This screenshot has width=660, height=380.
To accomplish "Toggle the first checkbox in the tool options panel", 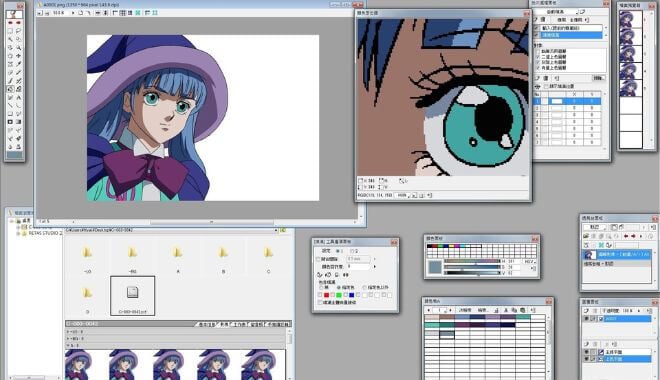I will (x=318, y=259).
